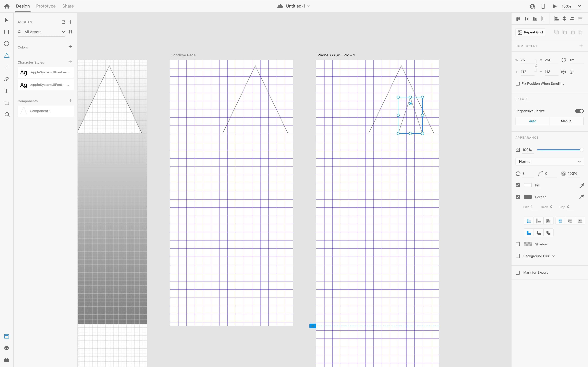Select the Artboard tool
Image resolution: width=588 pixels, height=367 pixels.
tap(7, 102)
